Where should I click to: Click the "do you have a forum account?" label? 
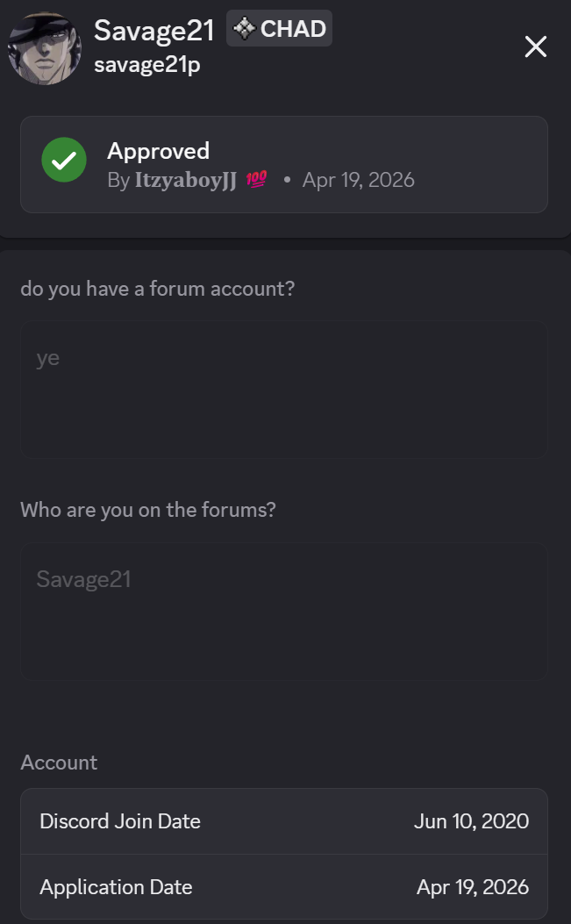click(x=158, y=288)
